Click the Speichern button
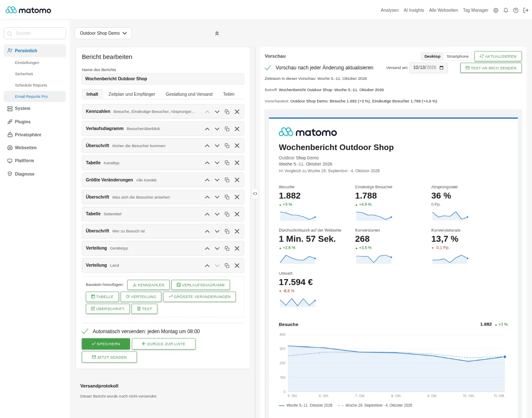The width and height of the screenshot is (532, 418). tap(106, 344)
